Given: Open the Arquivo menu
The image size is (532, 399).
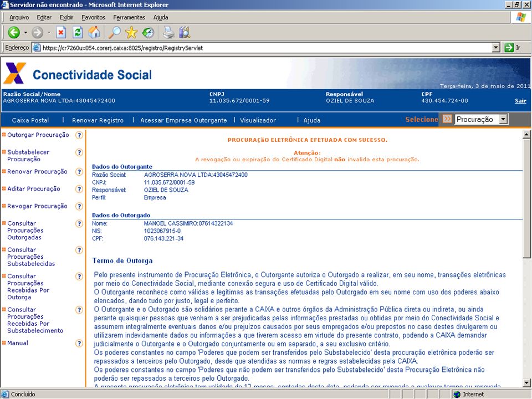Looking at the screenshot, I should coord(19,17).
